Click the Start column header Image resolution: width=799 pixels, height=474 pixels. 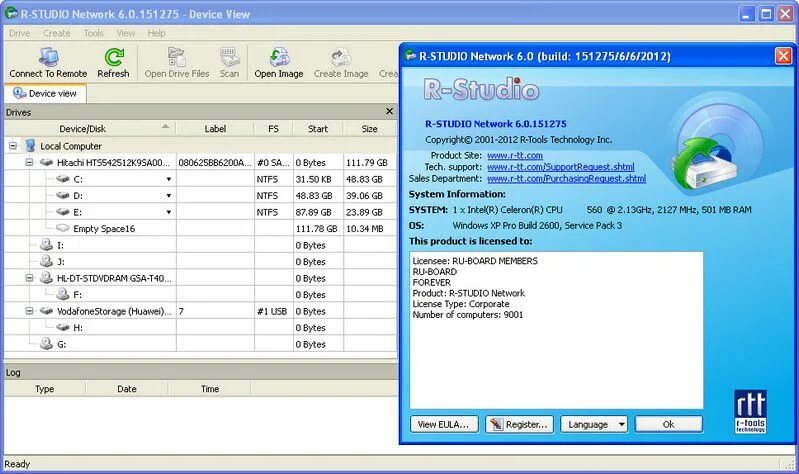tap(318, 129)
